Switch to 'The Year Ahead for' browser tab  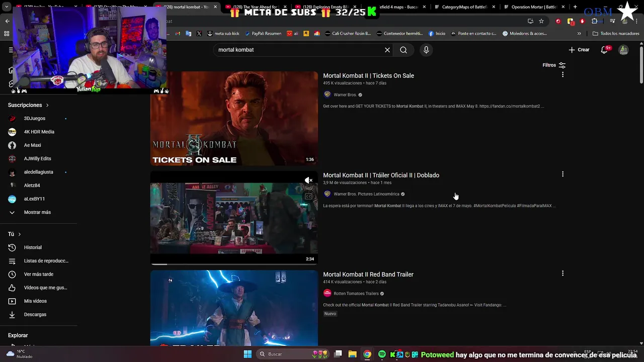tap(256, 7)
